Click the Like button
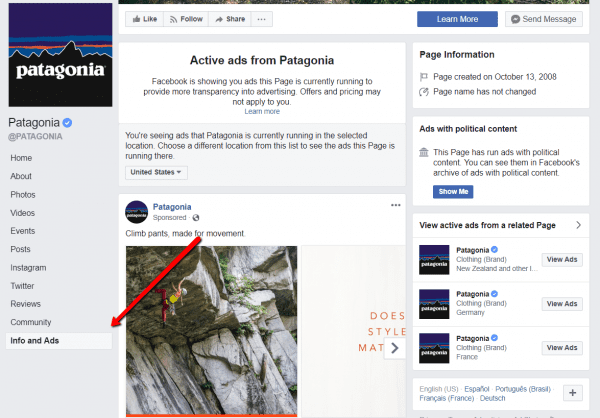 coord(145,19)
